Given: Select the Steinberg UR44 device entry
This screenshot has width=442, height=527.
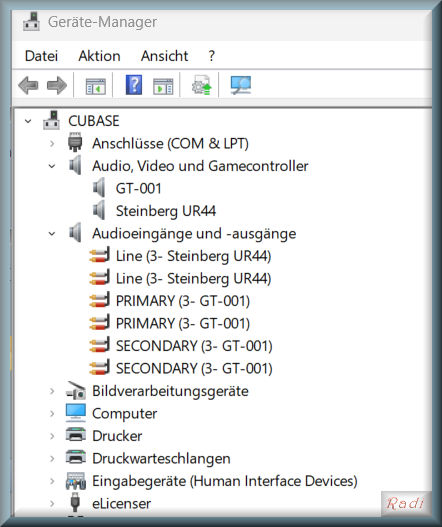Looking at the screenshot, I should 166,211.
